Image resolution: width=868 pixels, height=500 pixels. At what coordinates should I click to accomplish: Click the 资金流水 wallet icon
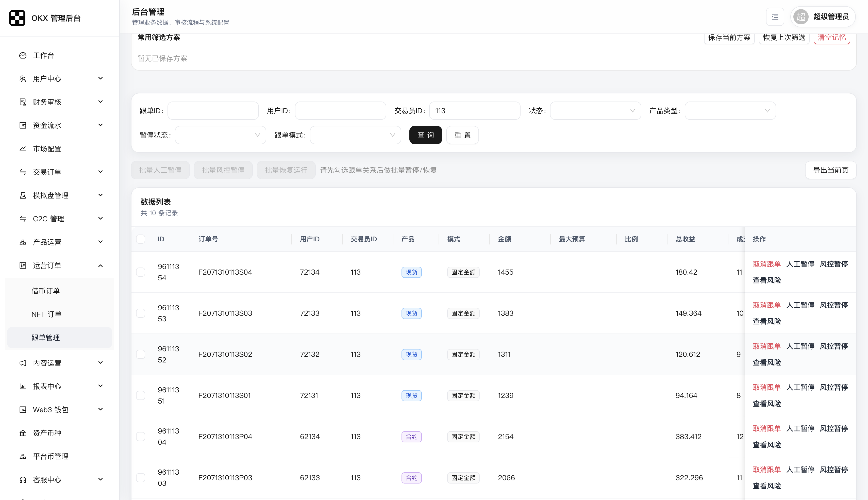pyautogui.click(x=23, y=125)
